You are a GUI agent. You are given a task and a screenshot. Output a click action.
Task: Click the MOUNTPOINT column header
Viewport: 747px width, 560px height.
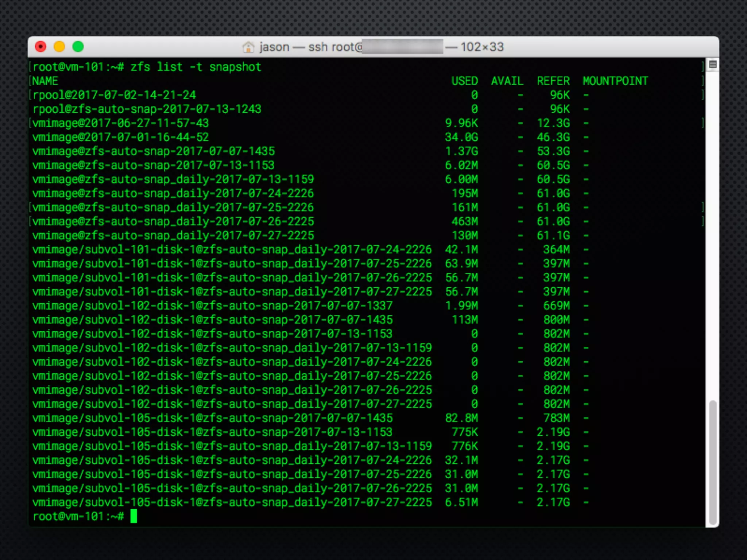(615, 81)
